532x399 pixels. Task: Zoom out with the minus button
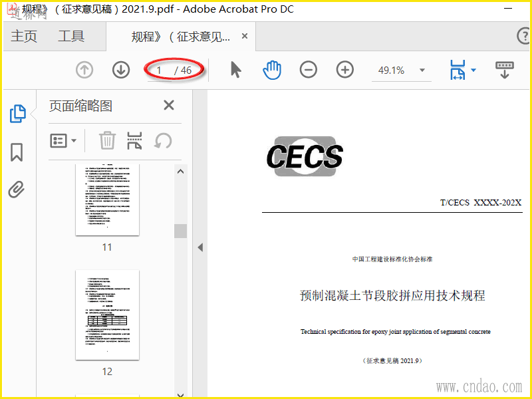[309, 70]
